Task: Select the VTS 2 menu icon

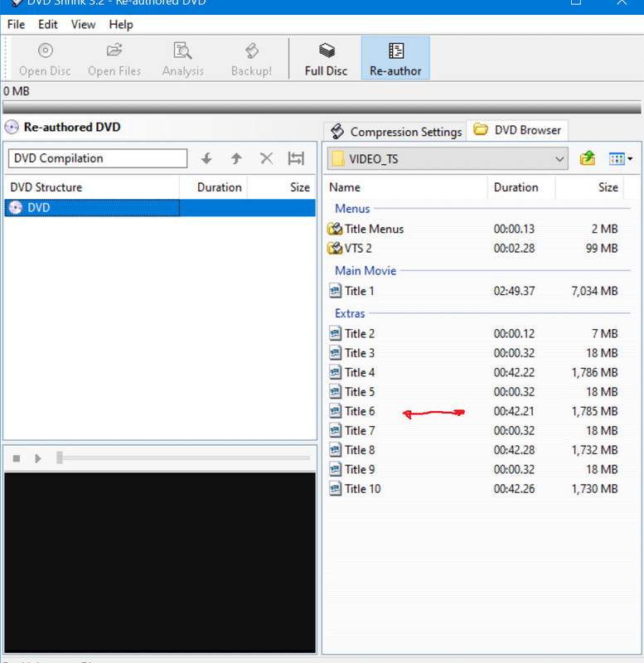Action: click(335, 248)
